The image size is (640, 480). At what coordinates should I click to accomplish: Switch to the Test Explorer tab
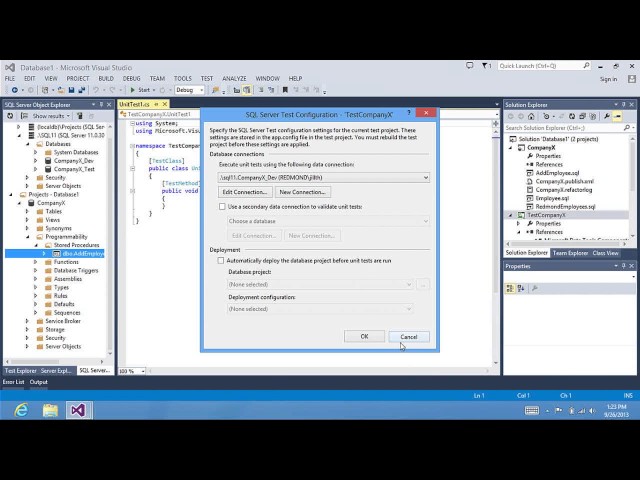(x=20, y=371)
